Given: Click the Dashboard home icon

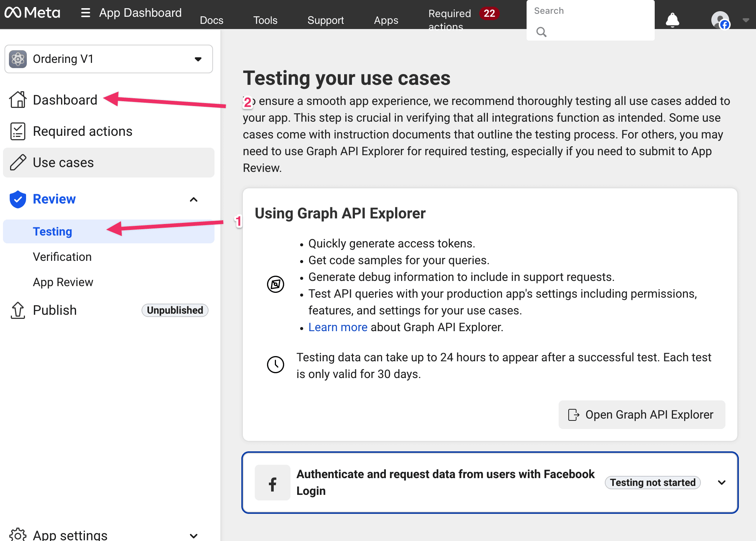Looking at the screenshot, I should coord(18,100).
